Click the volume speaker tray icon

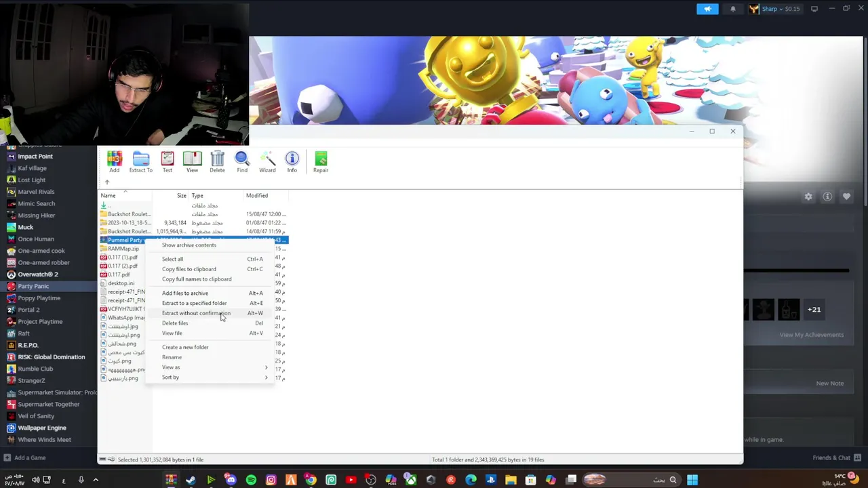tap(35, 480)
